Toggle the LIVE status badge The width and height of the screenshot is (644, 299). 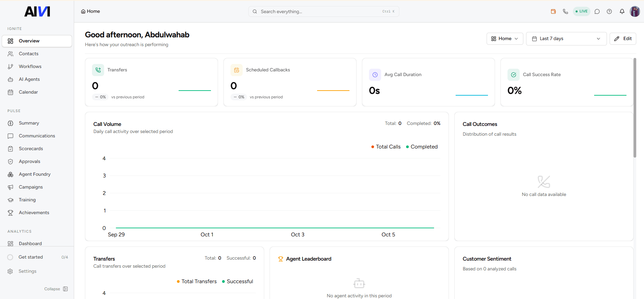582,11
